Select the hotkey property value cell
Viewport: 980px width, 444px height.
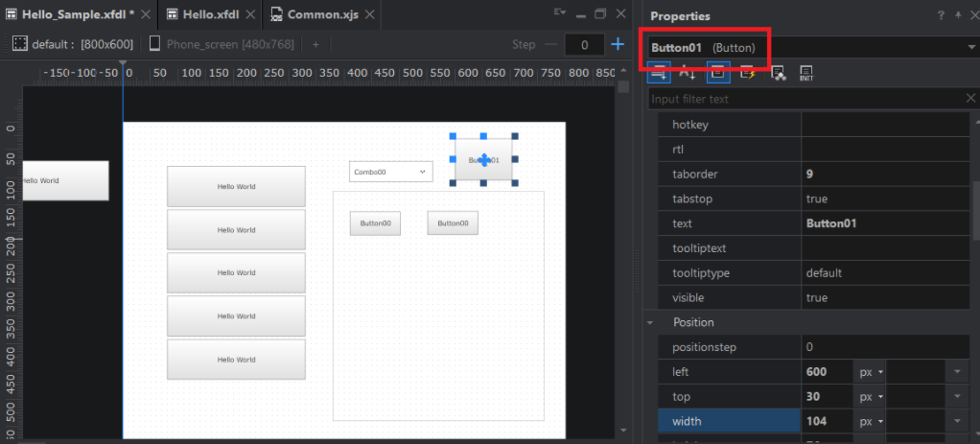[886, 125]
